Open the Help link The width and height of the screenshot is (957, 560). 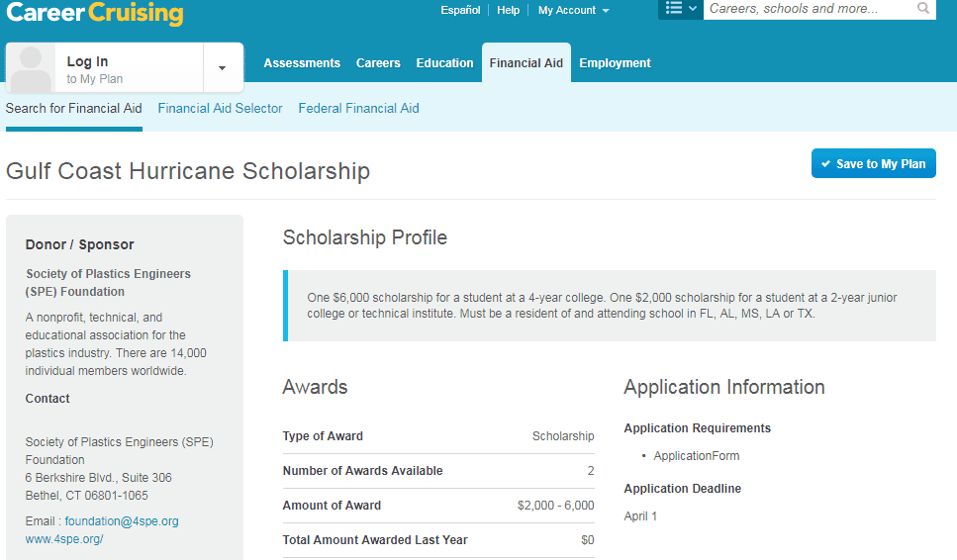click(508, 10)
